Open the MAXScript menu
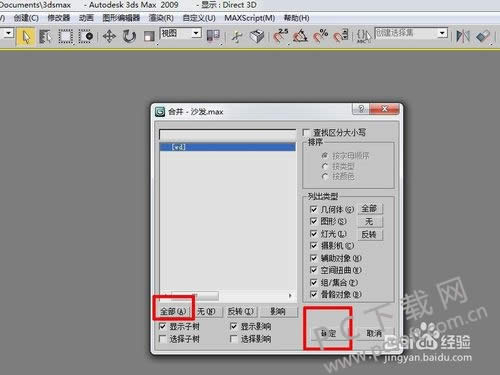 pyautogui.click(x=250, y=18)
